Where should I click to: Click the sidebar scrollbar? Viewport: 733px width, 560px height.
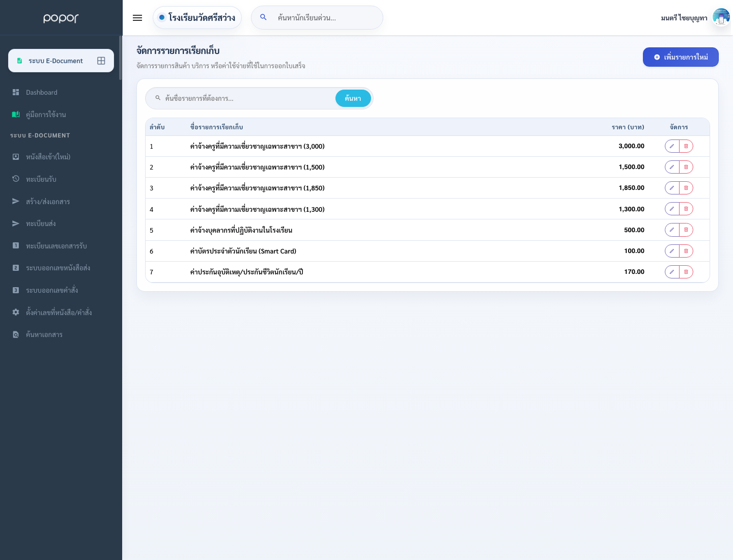click(x=121, y=58)
